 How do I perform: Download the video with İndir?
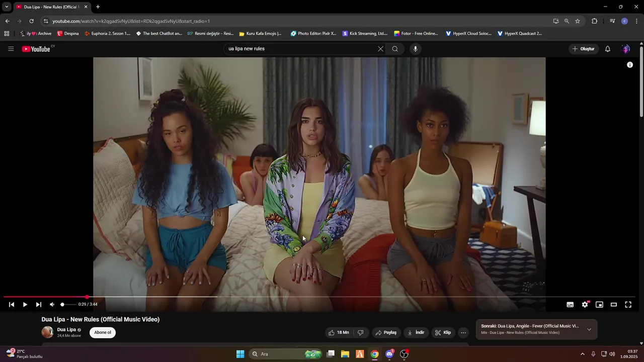click(416, 332)
